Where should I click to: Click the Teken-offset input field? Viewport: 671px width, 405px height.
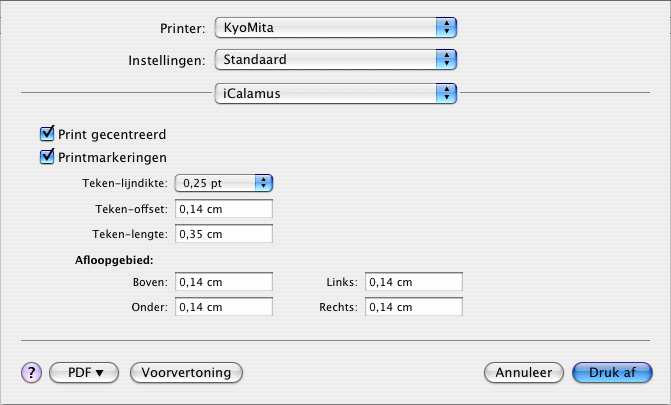point(224,208)
